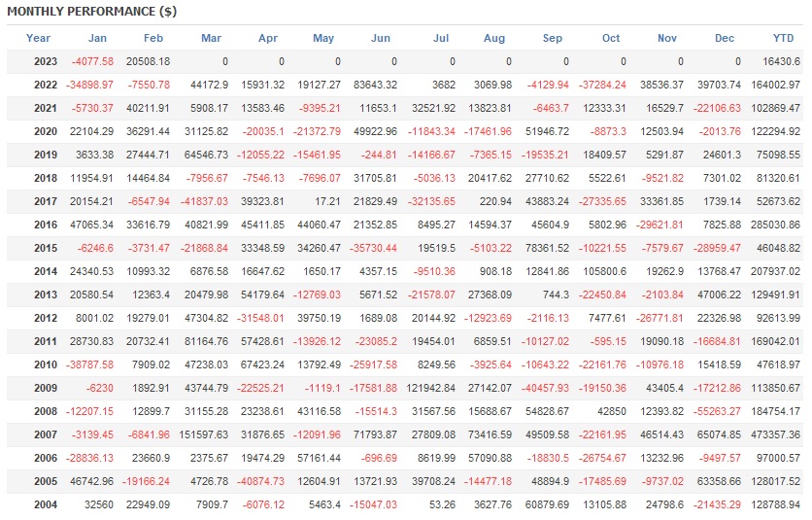Select the Jun column header
The image size is (812, 520).
click(x=381, y=39)
